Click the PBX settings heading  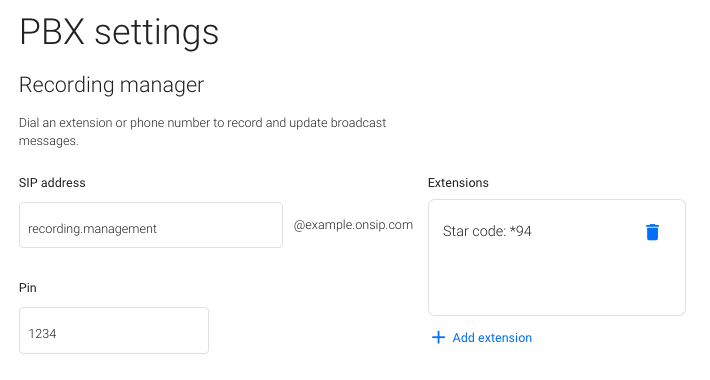(119, 32)
